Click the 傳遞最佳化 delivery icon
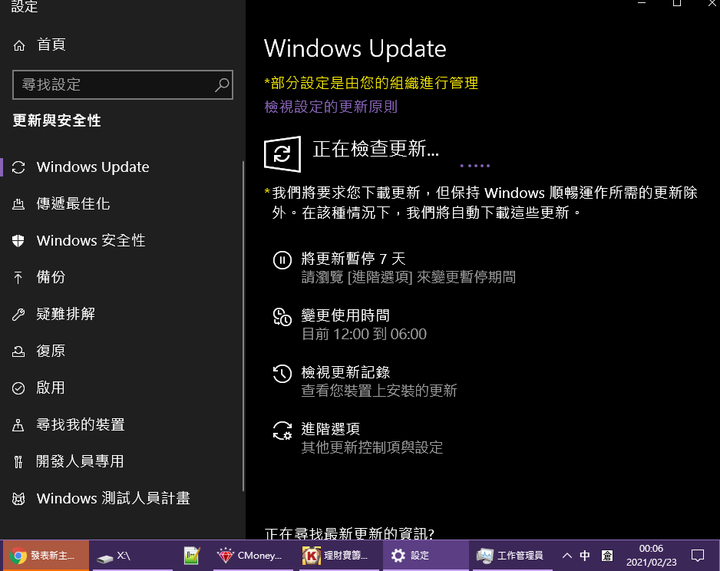Screen dimensions: 720x571 pos(18,204)
